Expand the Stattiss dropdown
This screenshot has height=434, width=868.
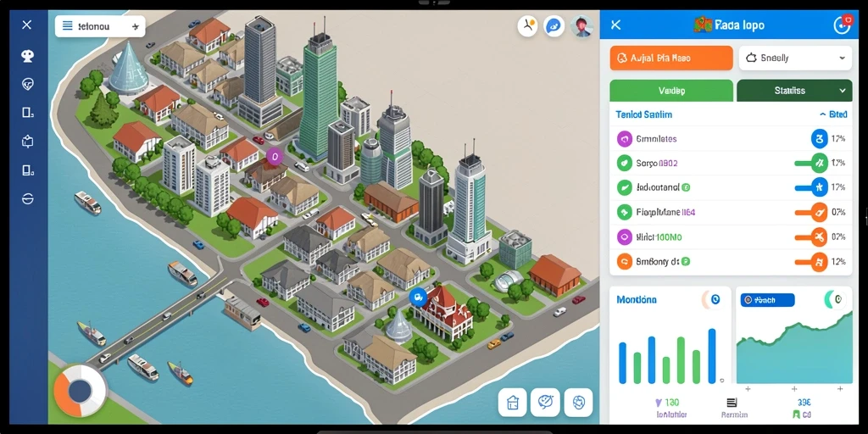[793, 91]
